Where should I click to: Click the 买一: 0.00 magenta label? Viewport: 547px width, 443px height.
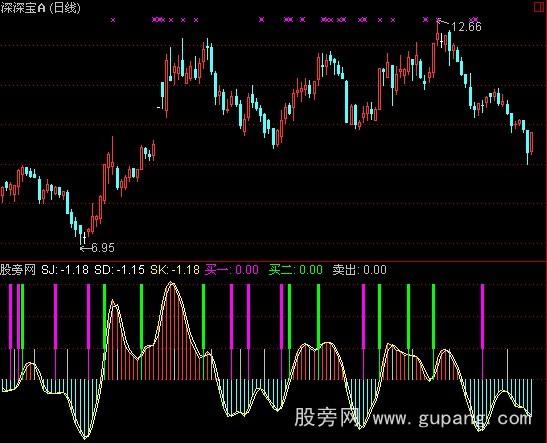click(x=232, y=270)
